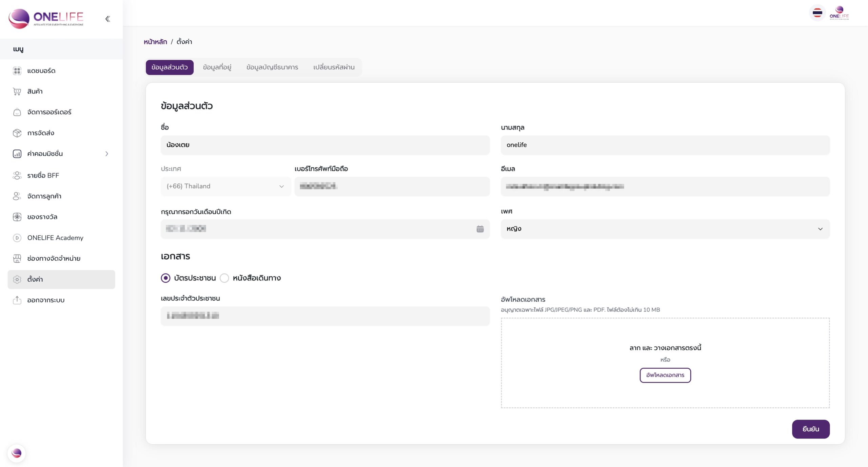The width and height of the screenshot is (868, 467).
Task: Click the rewards gift icon
Action: (x=17, y=217)
